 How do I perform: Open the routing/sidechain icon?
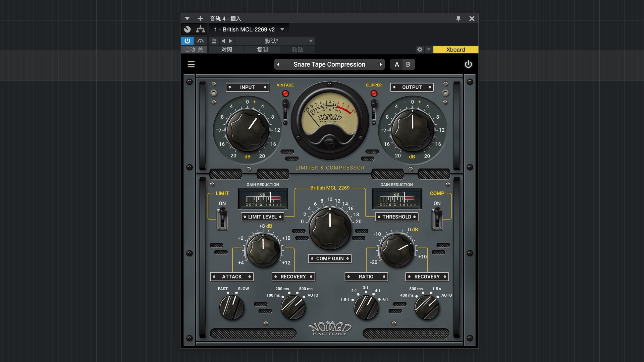tap(201, 29)
